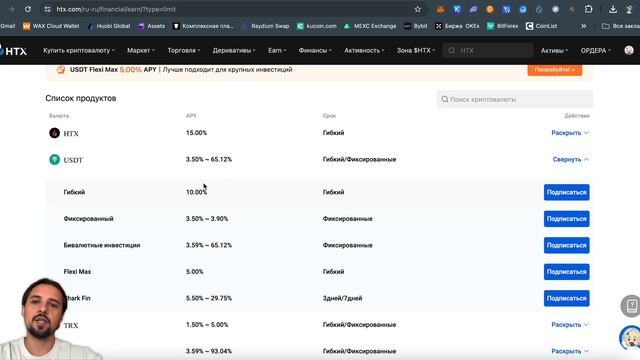Click the 3.50% ~ 65.12% USDT APY
The image size is (640, 360).
click(x=209, y=160)
